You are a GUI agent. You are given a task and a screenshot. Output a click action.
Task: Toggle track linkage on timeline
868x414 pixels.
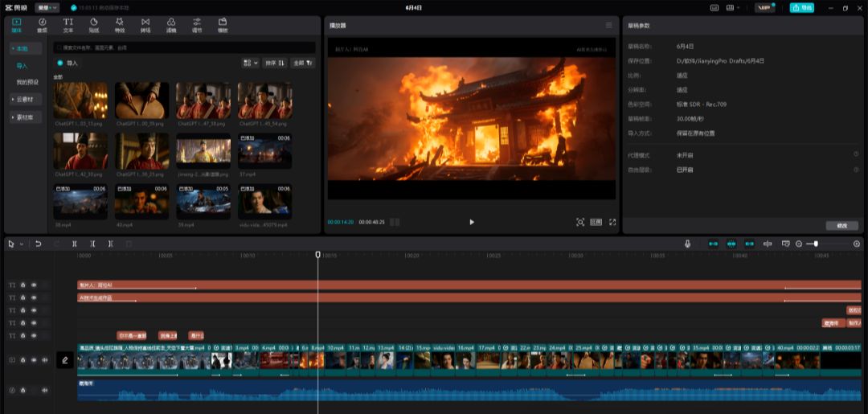(x=750, y=244)
